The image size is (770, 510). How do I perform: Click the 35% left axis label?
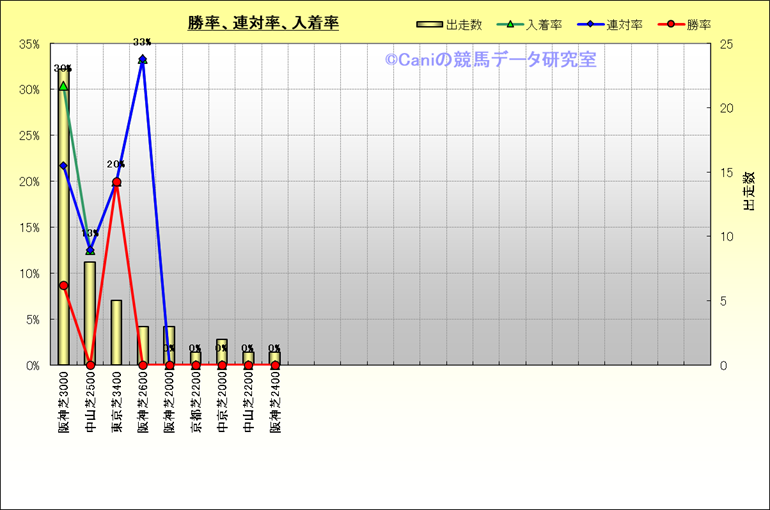click(x=29, y=44)
